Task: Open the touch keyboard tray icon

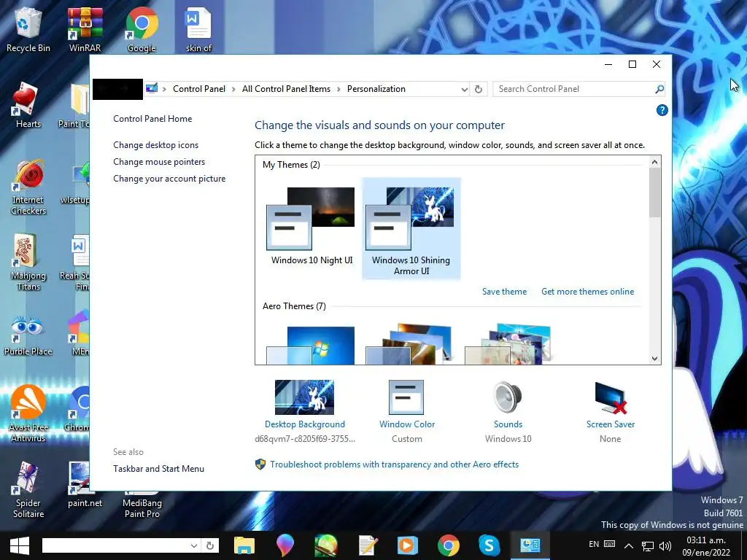Action: pos(609,544)
